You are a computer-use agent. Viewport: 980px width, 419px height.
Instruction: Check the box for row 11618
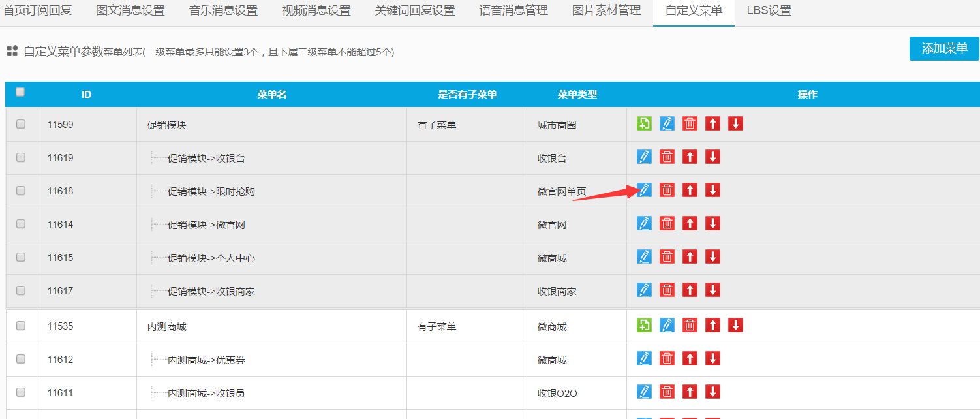(x=21, y=191)
